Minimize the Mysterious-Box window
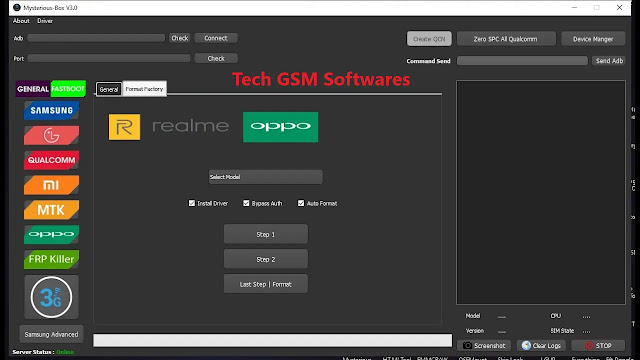This screenshot has width=640, height=360. click(x=574, y=8)
